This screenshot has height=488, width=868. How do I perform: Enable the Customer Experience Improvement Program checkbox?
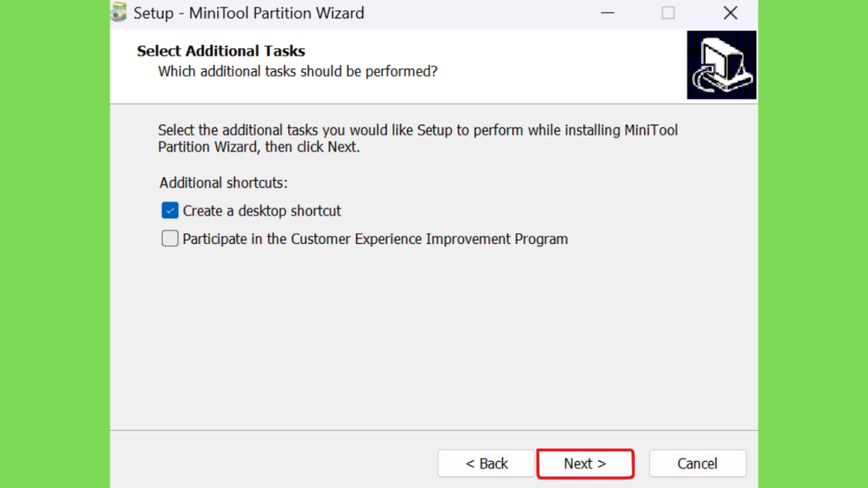coord(170,238)
